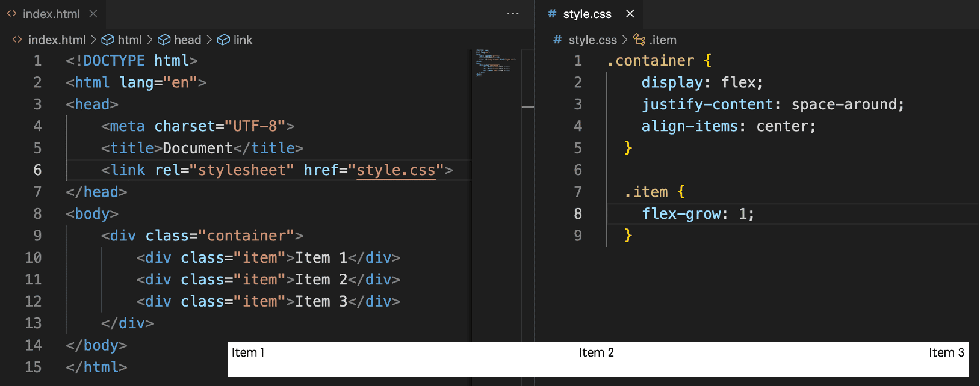Expand chevron after style.css breadcrumb

(625, 40)
